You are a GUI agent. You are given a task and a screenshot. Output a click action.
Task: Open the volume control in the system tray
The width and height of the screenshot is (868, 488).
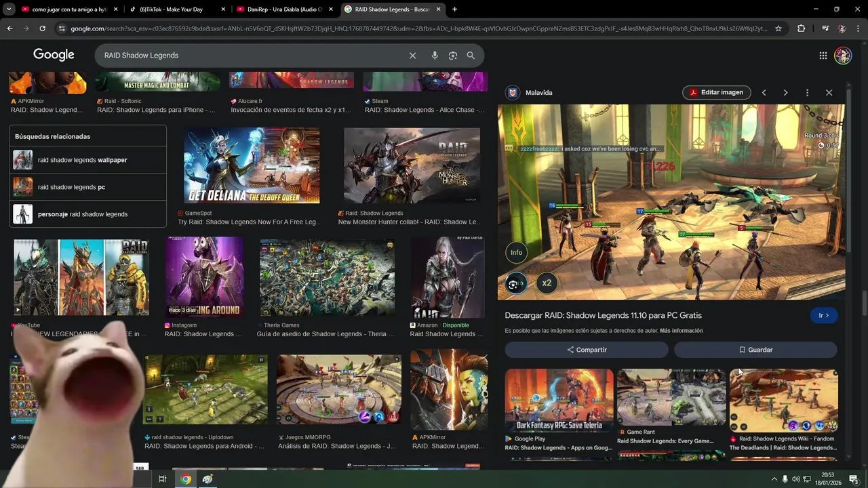pyautogui.click(x=796, y=479)
